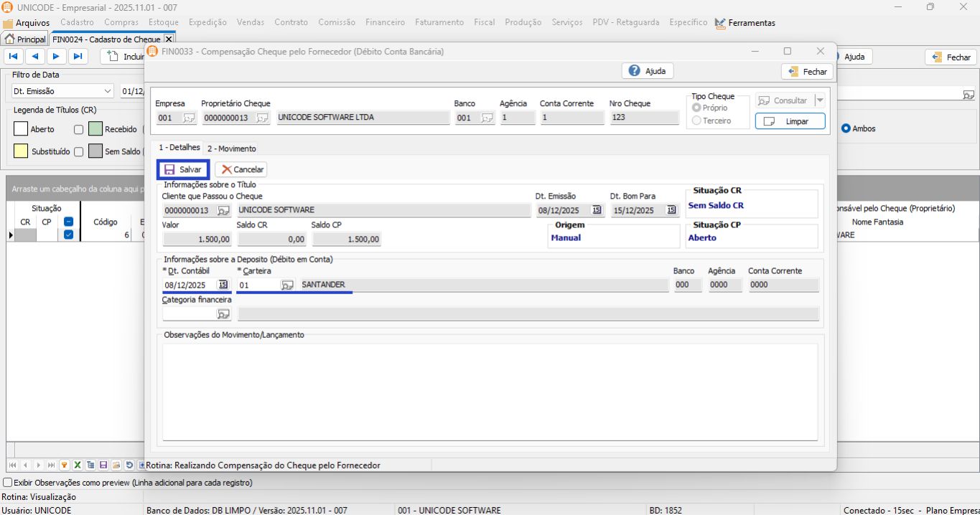Viewport: 980px width, 515px height.
Task: Tick the checkbox next to Substituído legend
Action: 78,151
